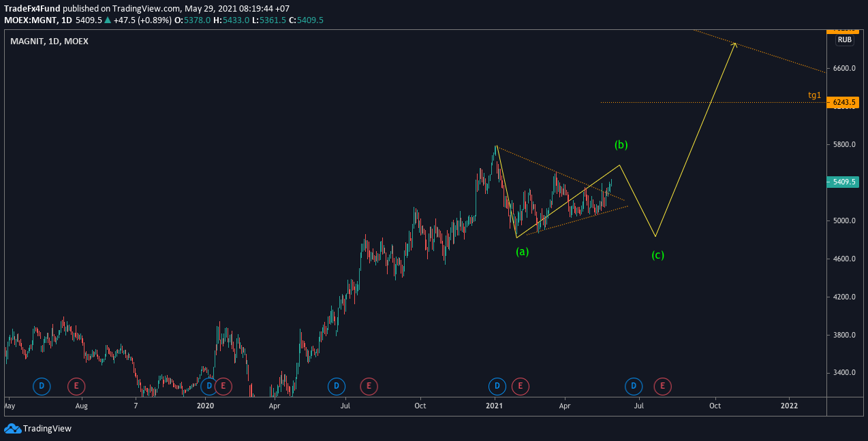Click the MOEX:MGNT symbol in header
868x441 pixels.
(30, 20)
